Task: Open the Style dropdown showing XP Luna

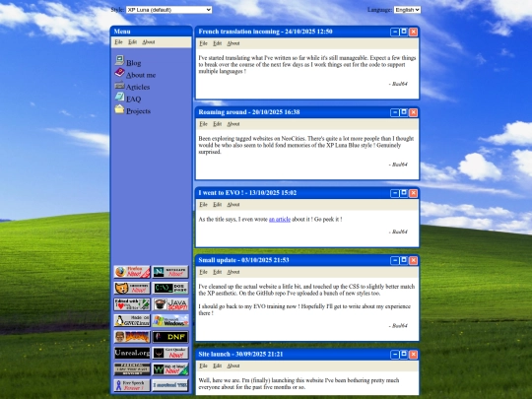Action: pyautogui.click(x=169, y=10)
